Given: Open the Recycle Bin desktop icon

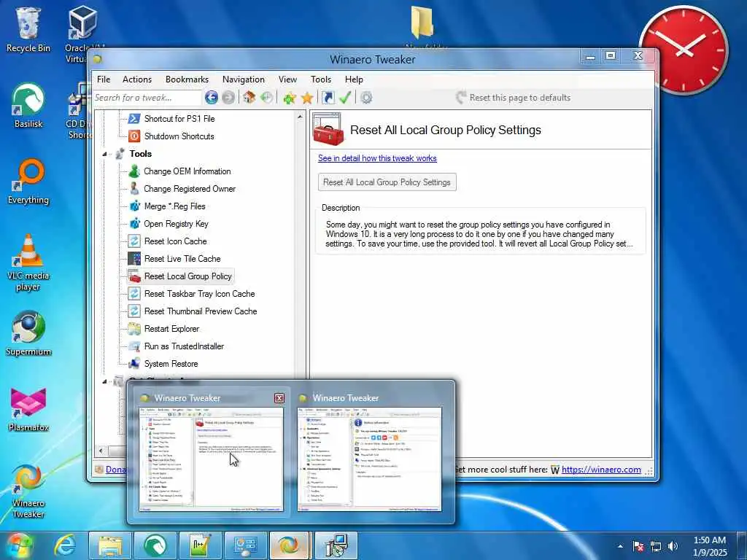Looking at the screenshot, I should (28, 29).
